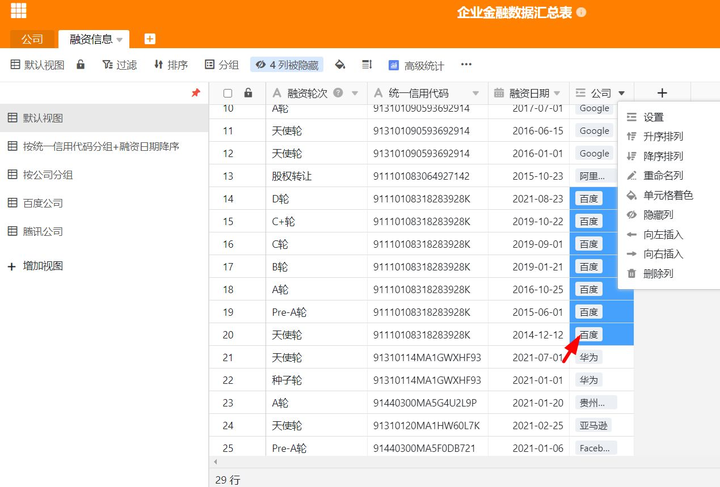Select 默认视图 in the views panel
The image size is (720, 487).
[104, 118]
